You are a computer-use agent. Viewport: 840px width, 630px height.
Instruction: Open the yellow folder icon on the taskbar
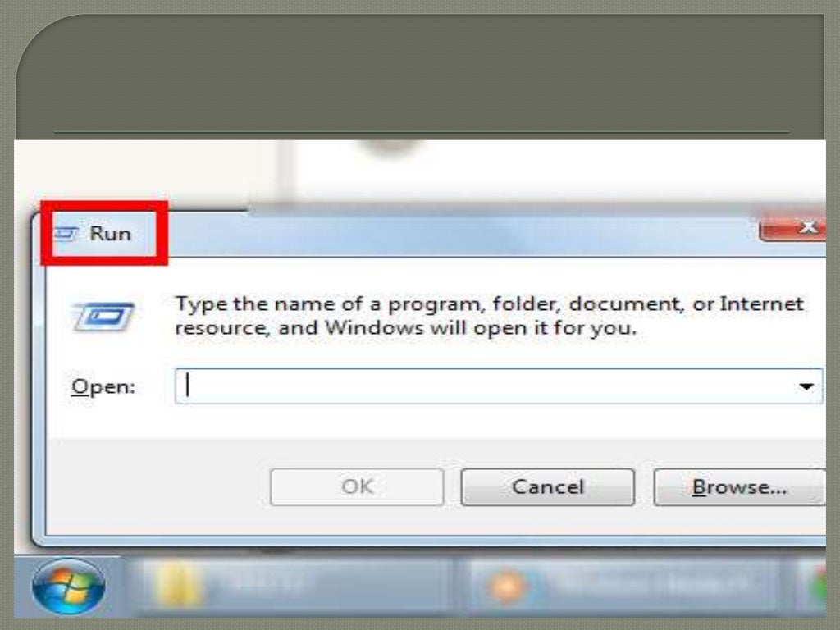pos(177,586)
